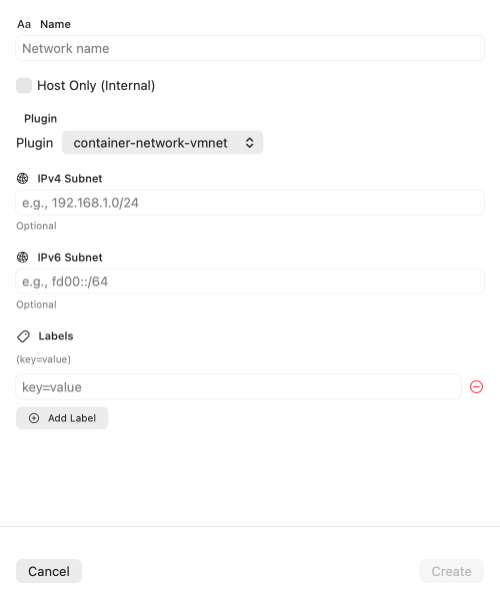Click the tag icon beside Labels
Viewport: 500px width, 599px height.
click(x=23, y=336)
